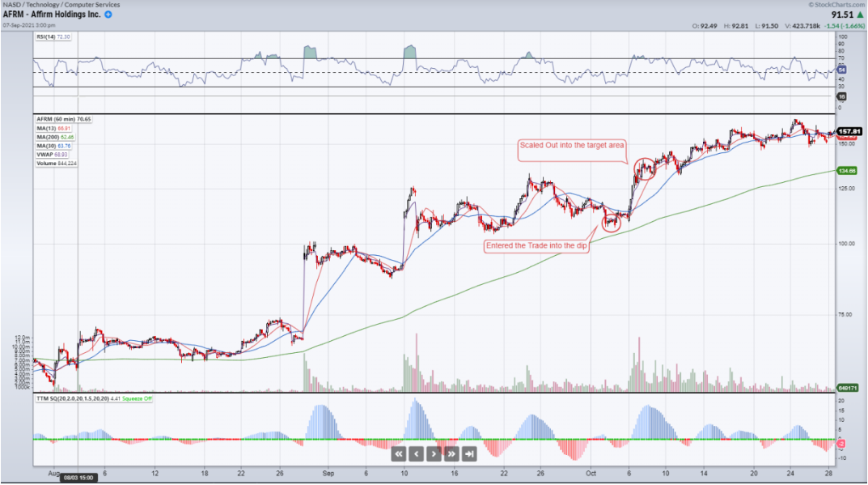868x485 pixels.
Task: Click the green up-triangle next to 91.51
Action: click(x=860, y=15)
